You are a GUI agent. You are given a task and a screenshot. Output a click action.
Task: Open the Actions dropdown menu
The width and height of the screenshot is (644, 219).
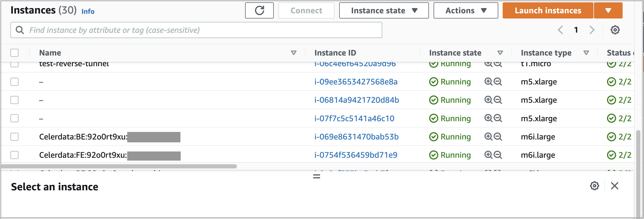[x=466, y=10]
